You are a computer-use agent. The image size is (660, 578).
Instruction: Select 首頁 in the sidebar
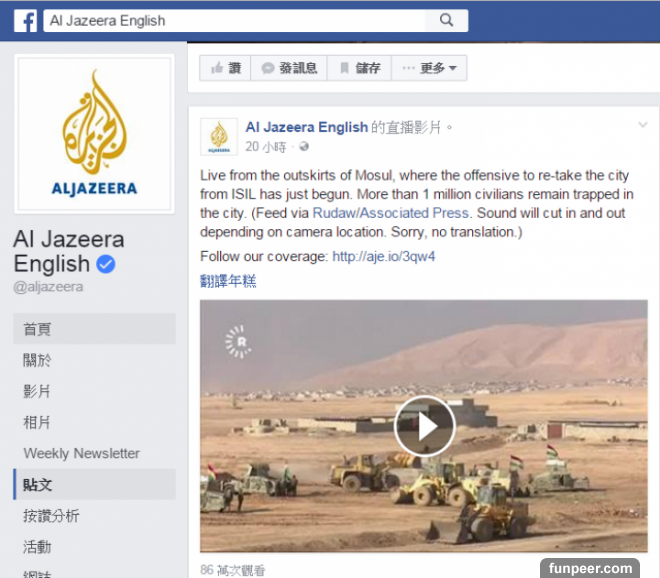click(x=94, y=329)
